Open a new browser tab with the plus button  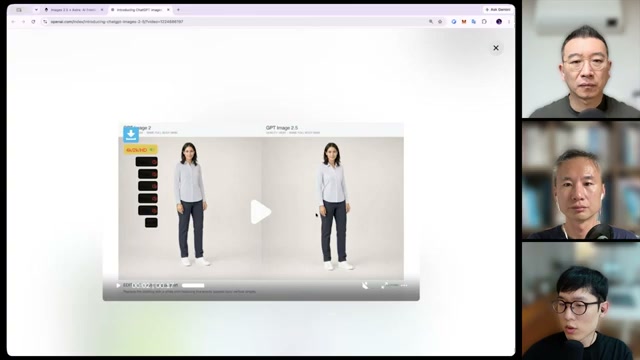coord(178,10)
